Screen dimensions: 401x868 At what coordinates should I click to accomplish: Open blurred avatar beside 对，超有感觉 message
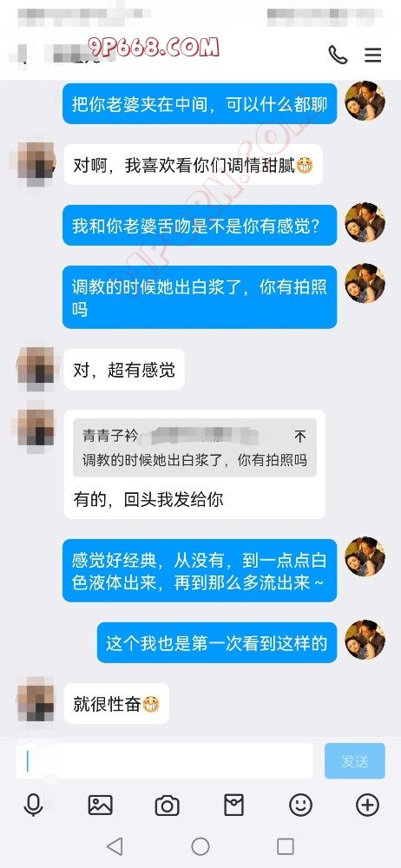[x=36, y=366]
